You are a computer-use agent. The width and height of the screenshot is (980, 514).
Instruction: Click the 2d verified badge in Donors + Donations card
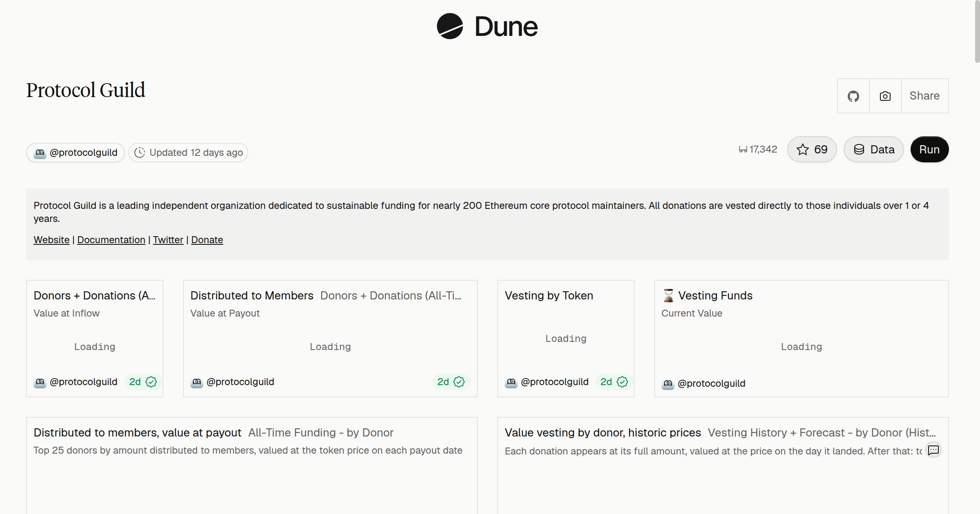[x=143, y=382]
